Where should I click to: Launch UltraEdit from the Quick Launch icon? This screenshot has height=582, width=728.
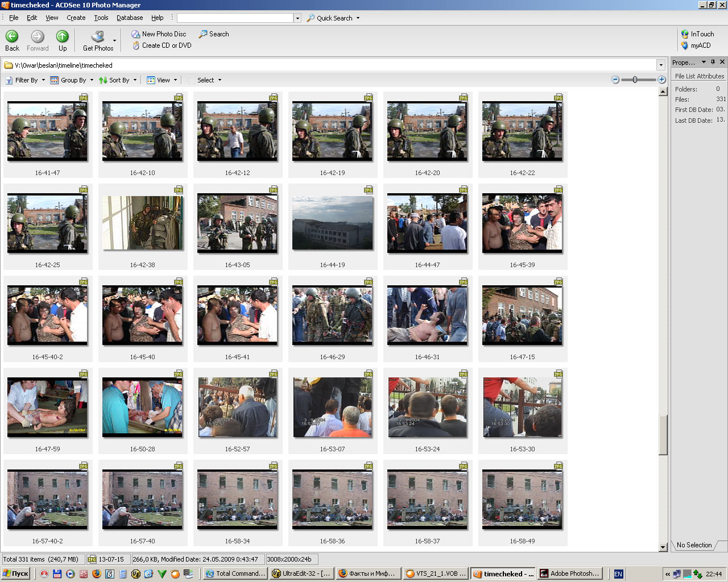pyautogui.click(x=135, y=573)
